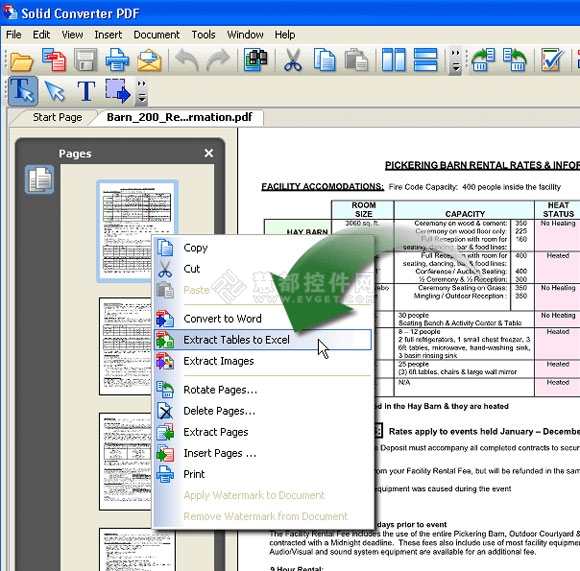
Task: Select the arrow pointer tool
Action: [54, 91]
